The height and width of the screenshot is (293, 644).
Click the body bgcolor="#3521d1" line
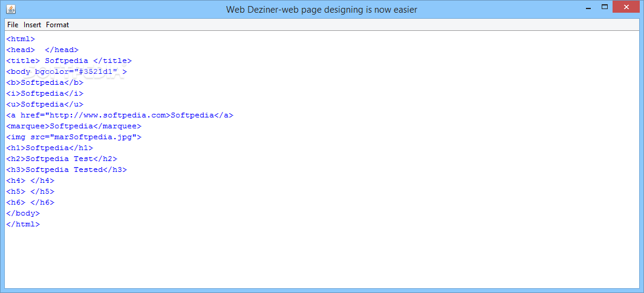(x=67, y=72)
